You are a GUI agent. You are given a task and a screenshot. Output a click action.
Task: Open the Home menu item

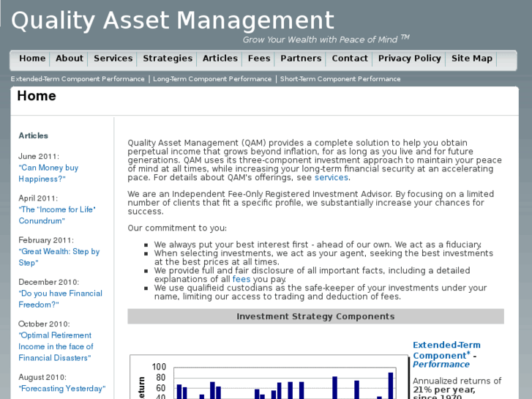click(x=32, y=59)
